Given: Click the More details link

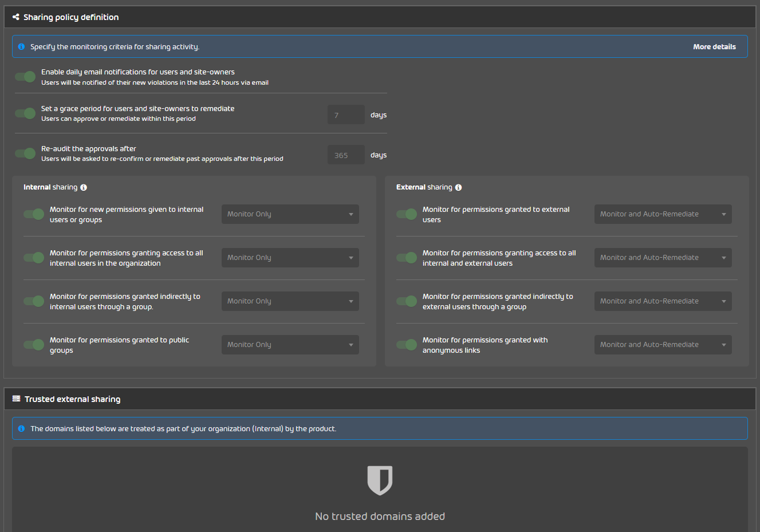Looking at the screenshot, I should click(714, 46).
